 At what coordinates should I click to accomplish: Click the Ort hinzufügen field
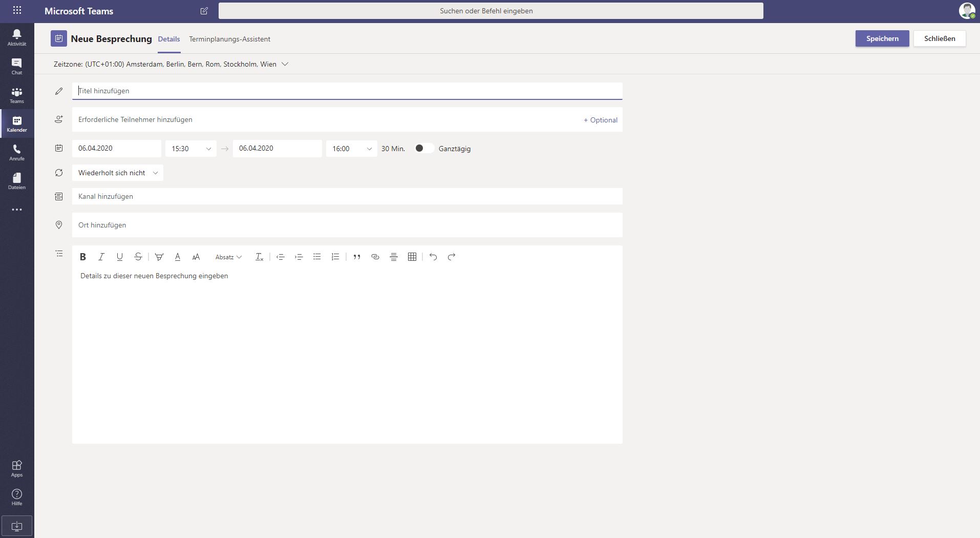347,225
